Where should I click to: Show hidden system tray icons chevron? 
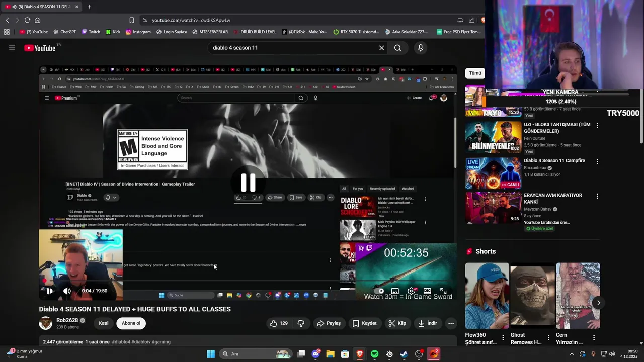(572, 354)
